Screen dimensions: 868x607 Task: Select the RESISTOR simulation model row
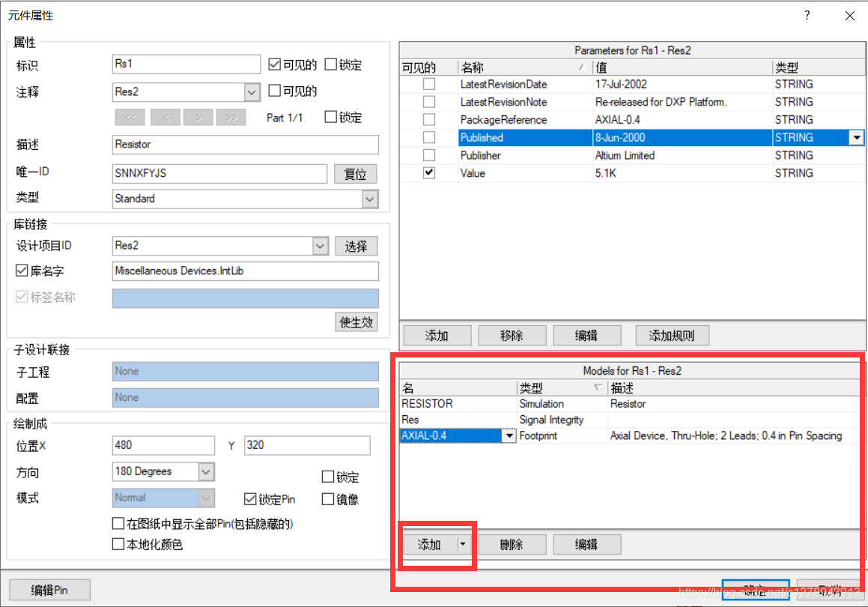pyautogui.click(x=457, y=404)
